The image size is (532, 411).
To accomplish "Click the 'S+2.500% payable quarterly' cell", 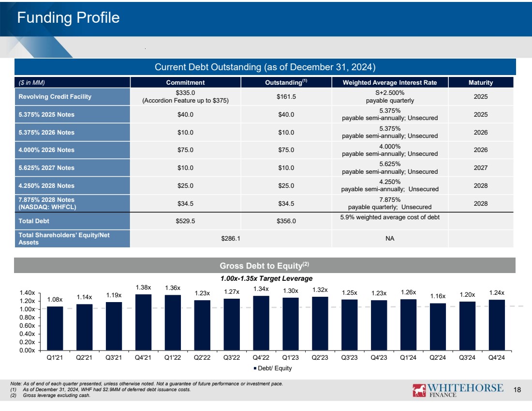I will click(390, 96).
